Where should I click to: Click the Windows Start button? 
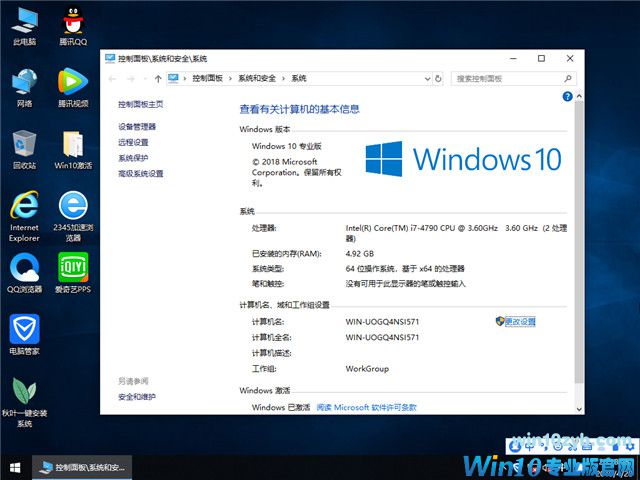[15, 468]
